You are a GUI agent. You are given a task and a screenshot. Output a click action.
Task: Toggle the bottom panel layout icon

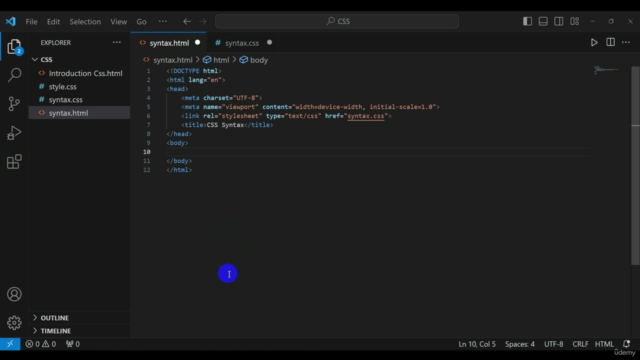click(x=543, y=21)
